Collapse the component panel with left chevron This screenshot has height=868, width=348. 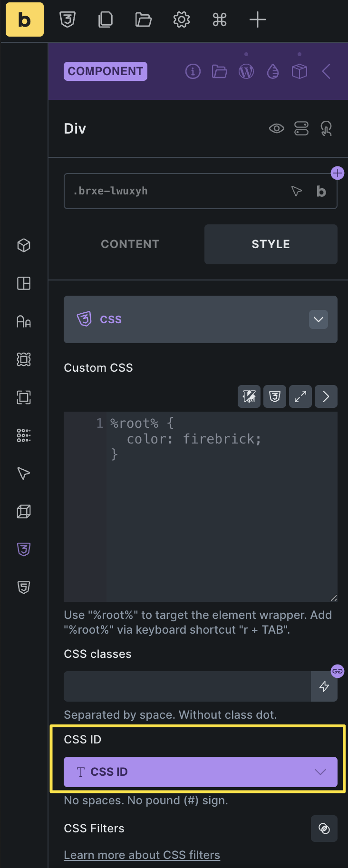pyautogui.click(x=326, y=71)
